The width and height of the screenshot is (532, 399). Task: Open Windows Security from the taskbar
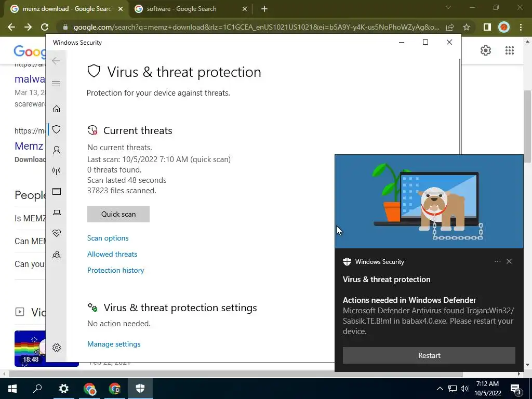click(x=140, y=389)
